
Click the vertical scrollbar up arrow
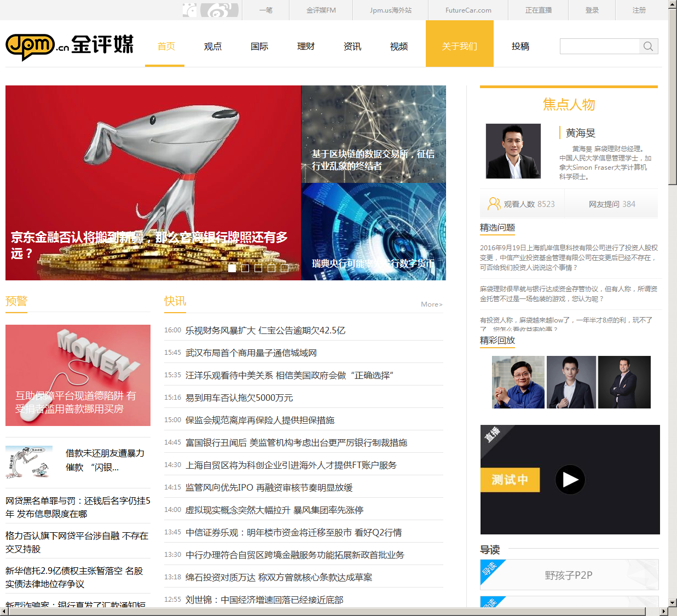point(673,4)
